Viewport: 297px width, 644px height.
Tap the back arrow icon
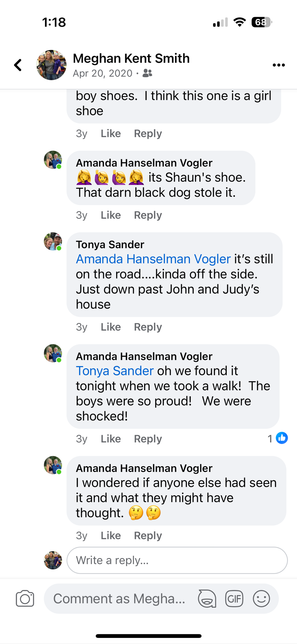click(x=18, y=65)
